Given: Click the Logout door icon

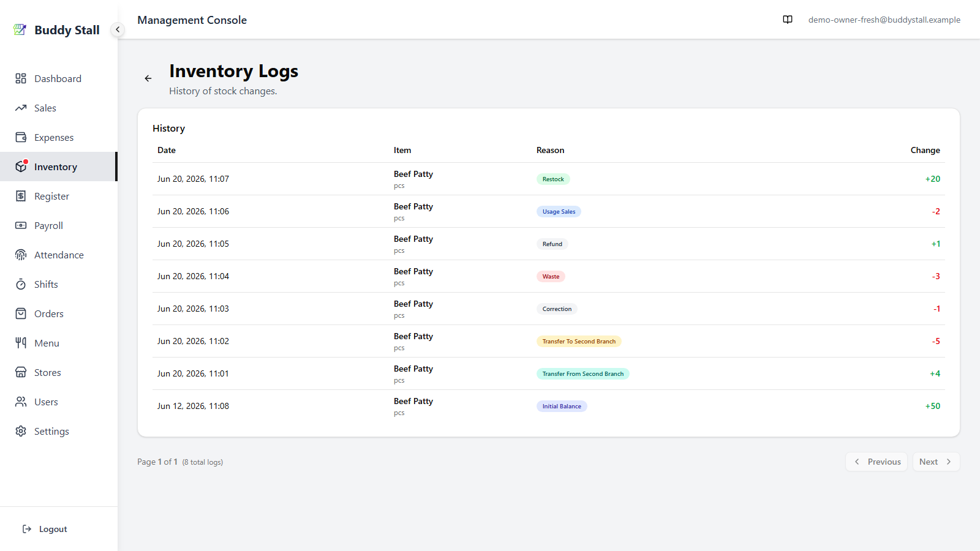Looking at the screenshot, I should 27,529.
